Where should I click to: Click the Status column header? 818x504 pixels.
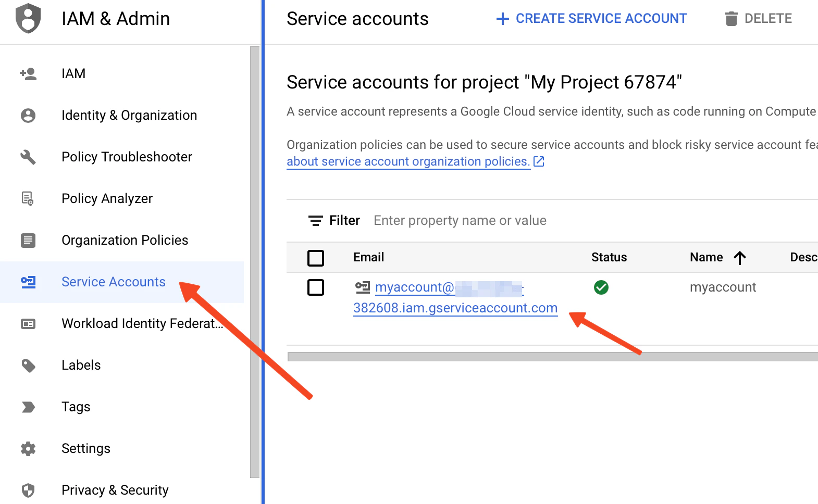(609, 257)
